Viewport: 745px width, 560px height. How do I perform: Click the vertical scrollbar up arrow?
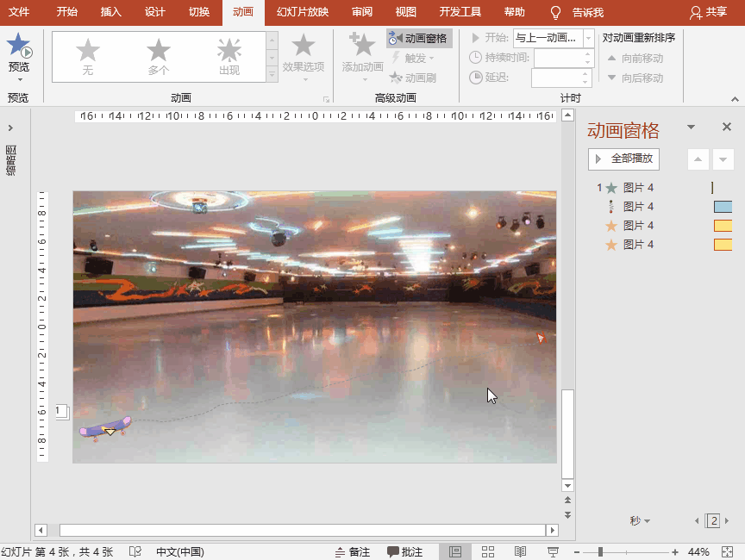point(567,115)
